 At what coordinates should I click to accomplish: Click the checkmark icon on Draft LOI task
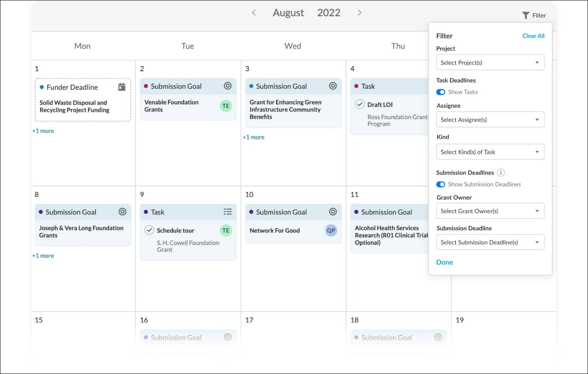point(359,104)
